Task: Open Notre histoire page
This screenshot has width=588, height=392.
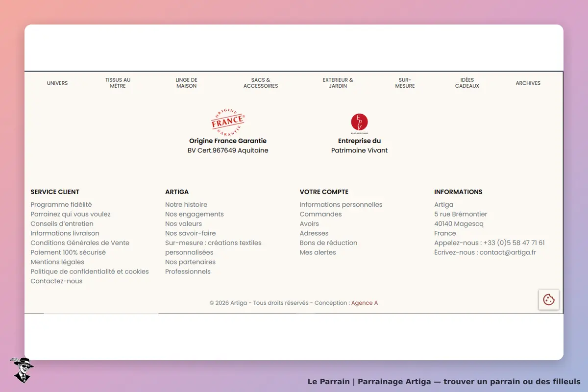Action: (x=186, y=205)
